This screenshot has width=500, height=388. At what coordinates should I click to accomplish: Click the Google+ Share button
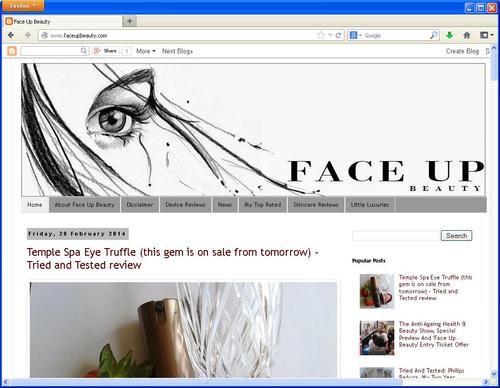click(105, 51)
